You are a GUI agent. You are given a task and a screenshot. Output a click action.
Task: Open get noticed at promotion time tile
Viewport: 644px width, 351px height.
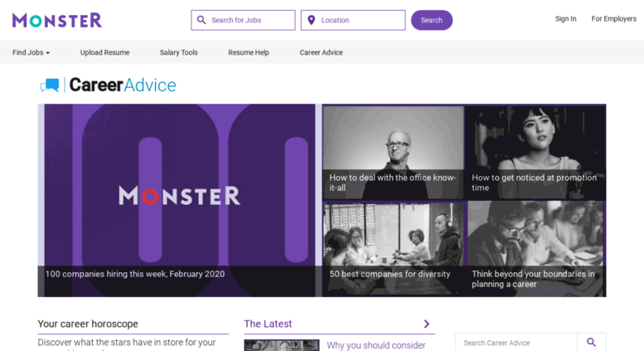(x=535, y=153)
